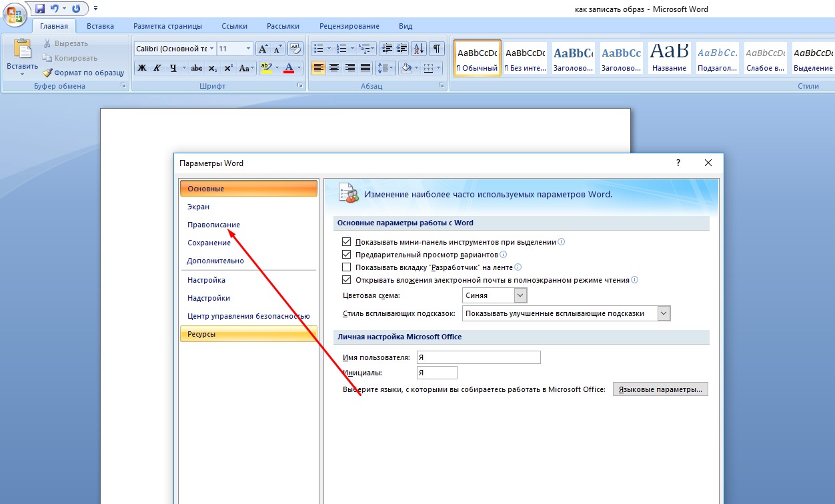Apply red font color button
The image size is (835, 504).
[x=288, y=68]
